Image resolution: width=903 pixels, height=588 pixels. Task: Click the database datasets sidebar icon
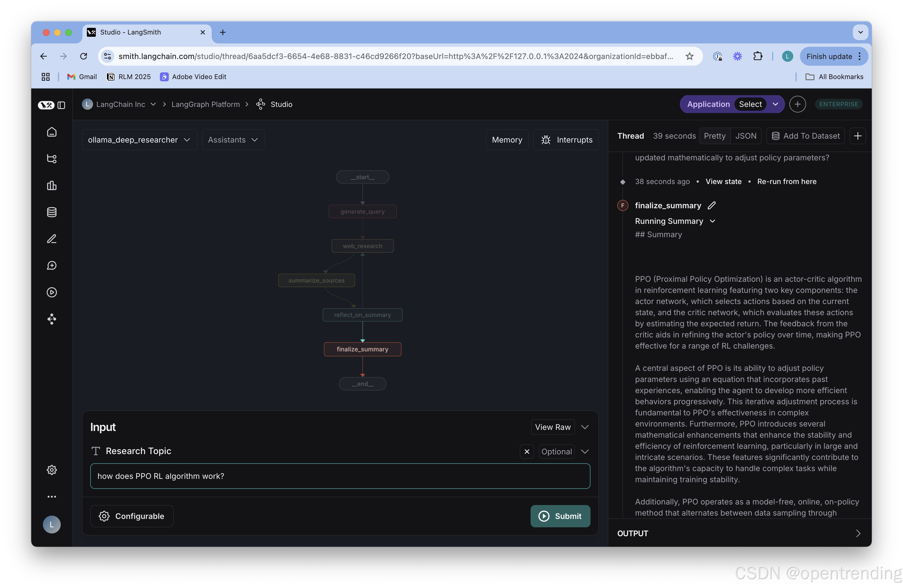52,212
